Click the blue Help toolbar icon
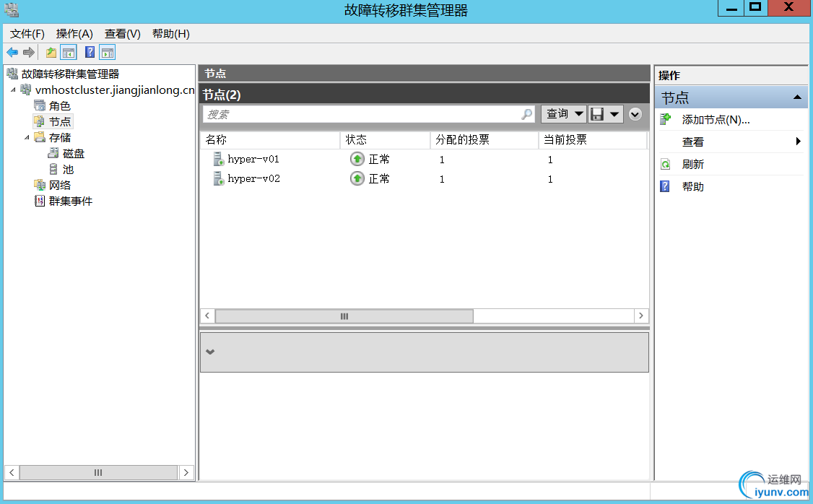The width and height of the screenshot is (813, 504). [x=90, y=53]
